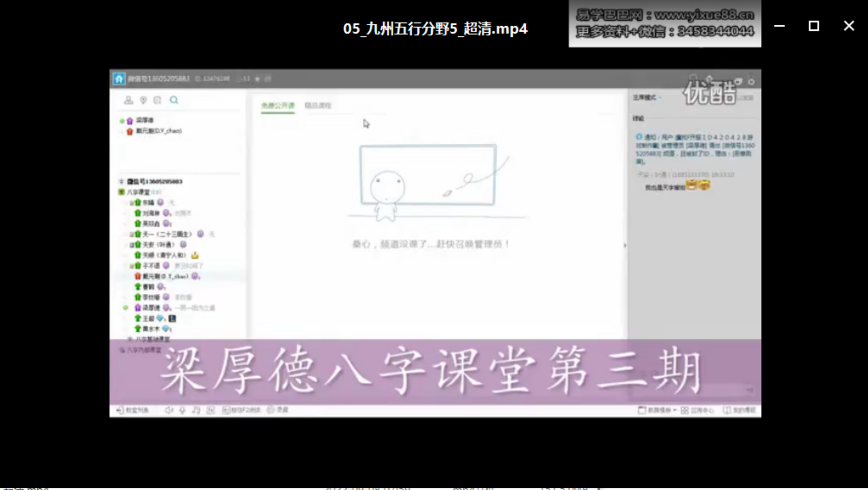Viewport: 868px width, 490px height.
Task: Select the location pin icon beside contacts
Action: pyautogui.click(x=143, y=100)
